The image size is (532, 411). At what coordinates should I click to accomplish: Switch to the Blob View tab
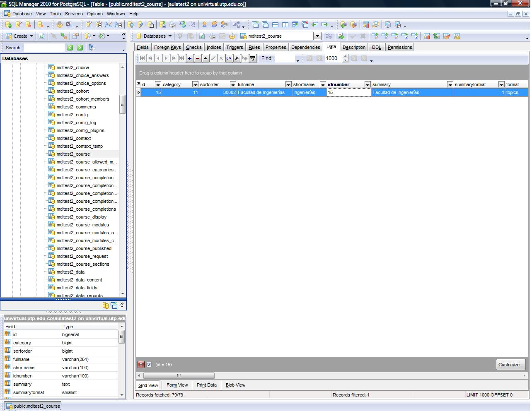tap(235, 385)
